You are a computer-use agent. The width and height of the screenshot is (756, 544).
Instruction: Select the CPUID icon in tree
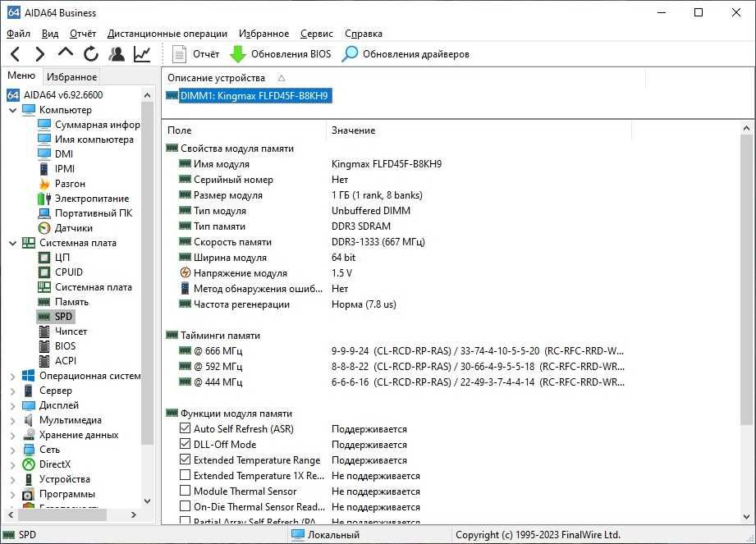pos(44,272)
